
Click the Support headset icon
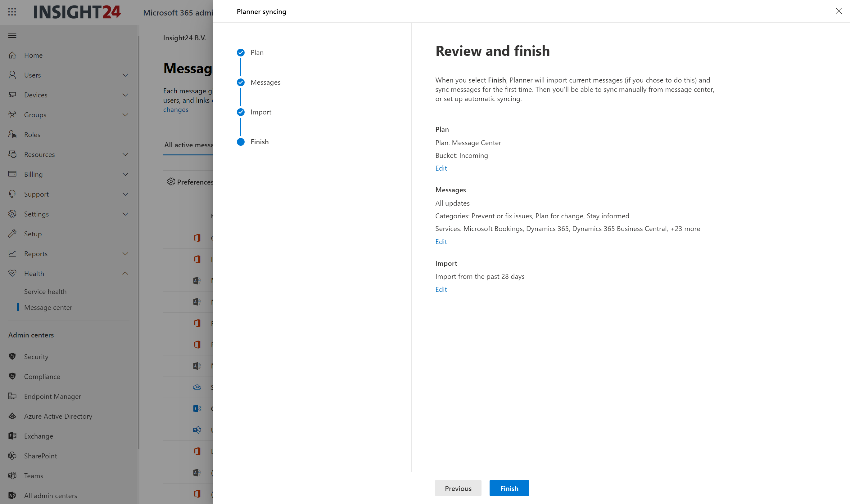point(12,194)
